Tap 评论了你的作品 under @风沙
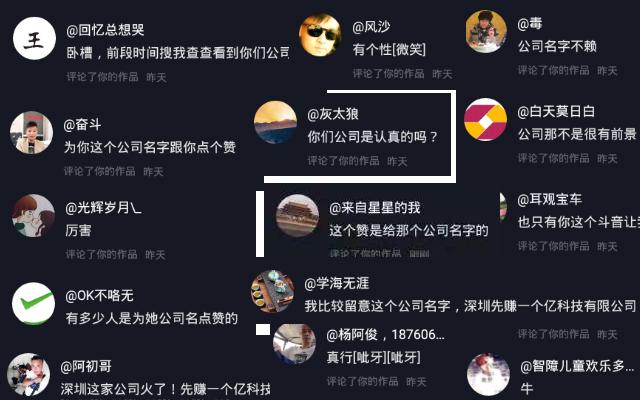This screenshot has width=640, height=400. pos(388,73)
